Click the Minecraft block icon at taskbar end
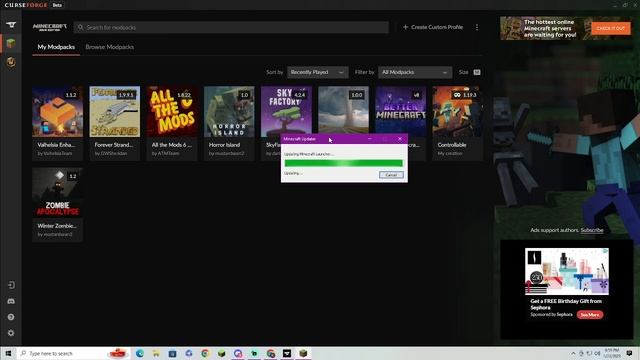The height and width of the screenshot is (360, 640). point(303,353)
